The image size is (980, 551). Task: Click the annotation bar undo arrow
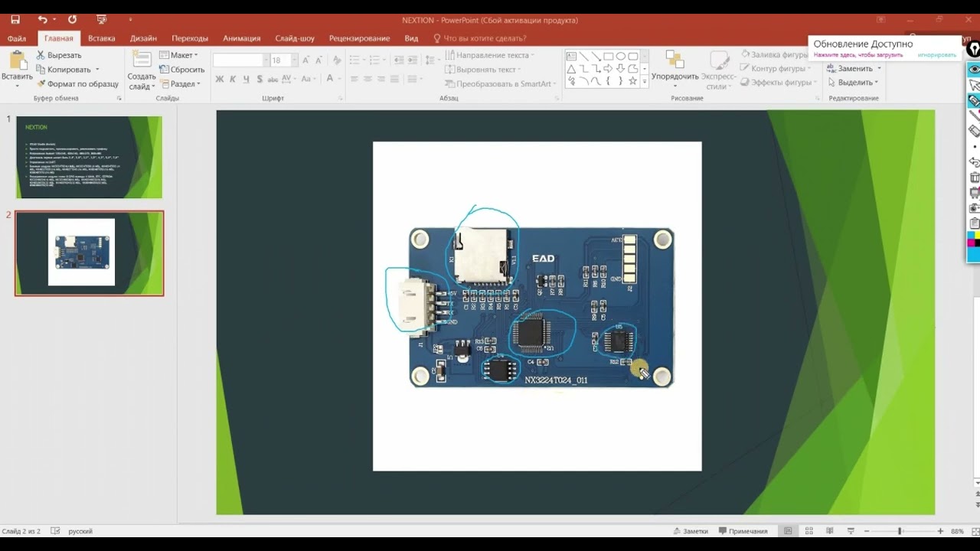click(974, 161)
